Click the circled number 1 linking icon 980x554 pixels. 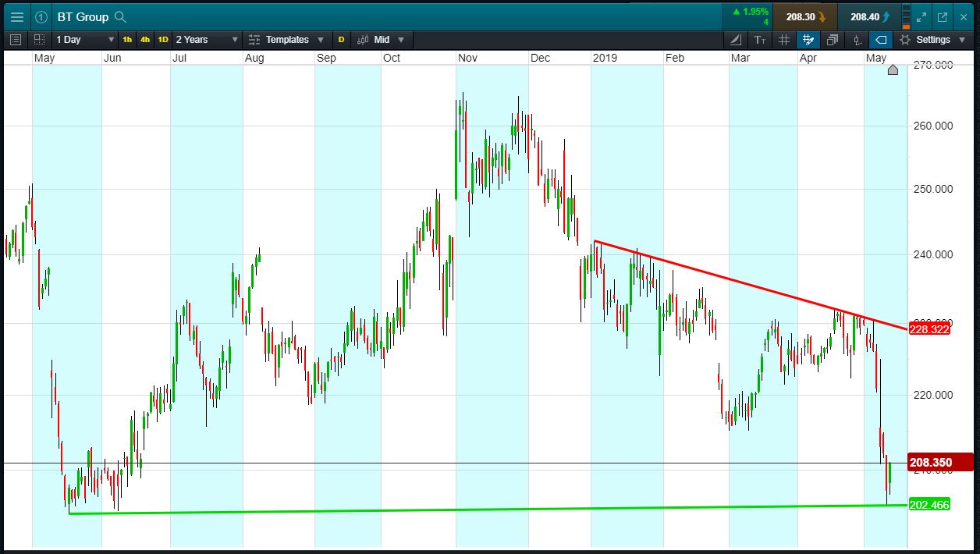point(41,16)
